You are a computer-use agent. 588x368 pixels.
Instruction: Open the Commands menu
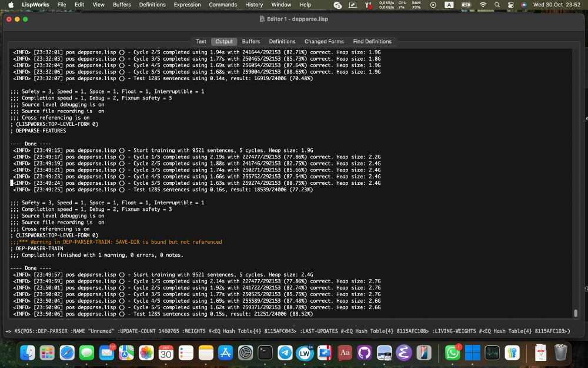[223, 5]
